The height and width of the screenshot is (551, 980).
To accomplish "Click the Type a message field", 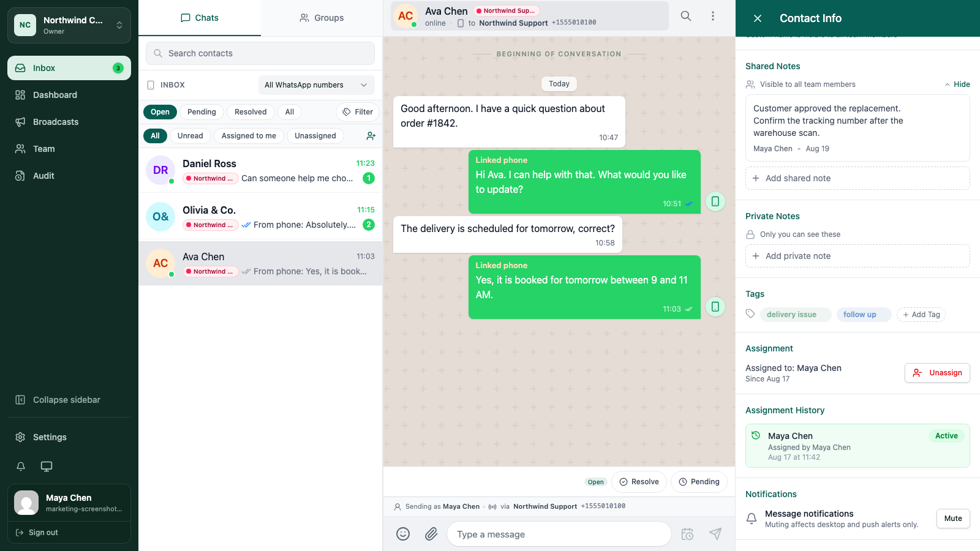I will pos(559,534).
